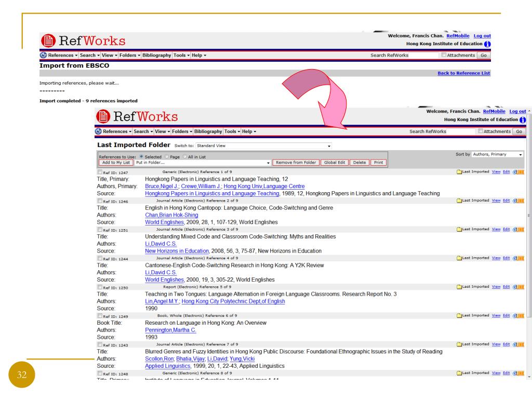Click the RefWorks logo in the back window
The image size is (532, 399).
(x=83, y=41)
